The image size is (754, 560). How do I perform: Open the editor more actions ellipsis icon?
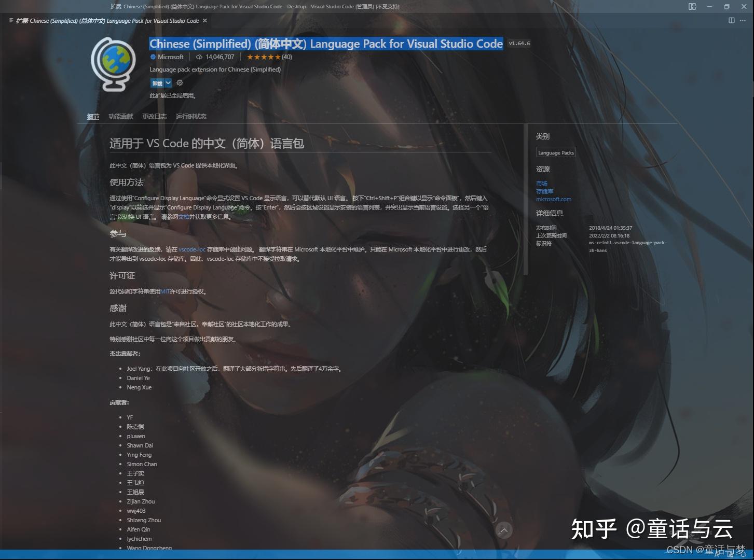(744, 21)
